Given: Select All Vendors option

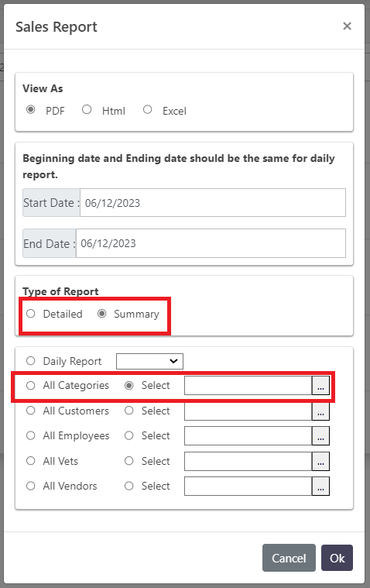Looking at the screenshot, I should click(31, 486).
